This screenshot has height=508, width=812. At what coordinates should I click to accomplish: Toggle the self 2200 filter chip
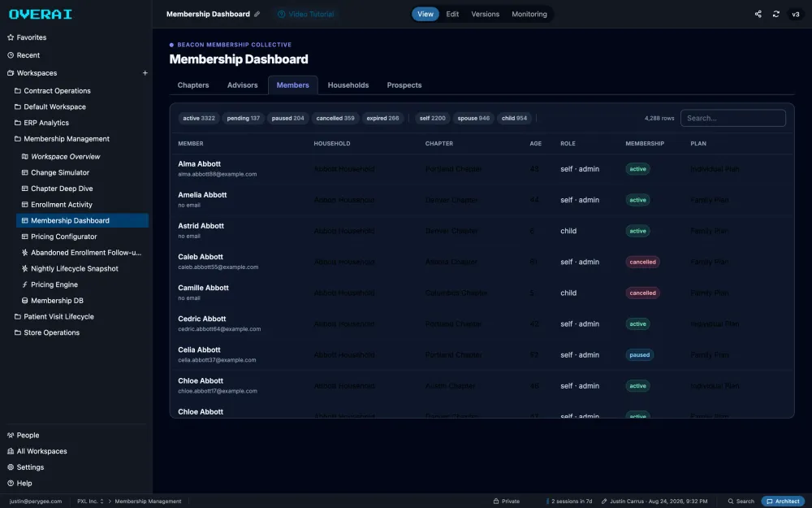tap(433, 118)
